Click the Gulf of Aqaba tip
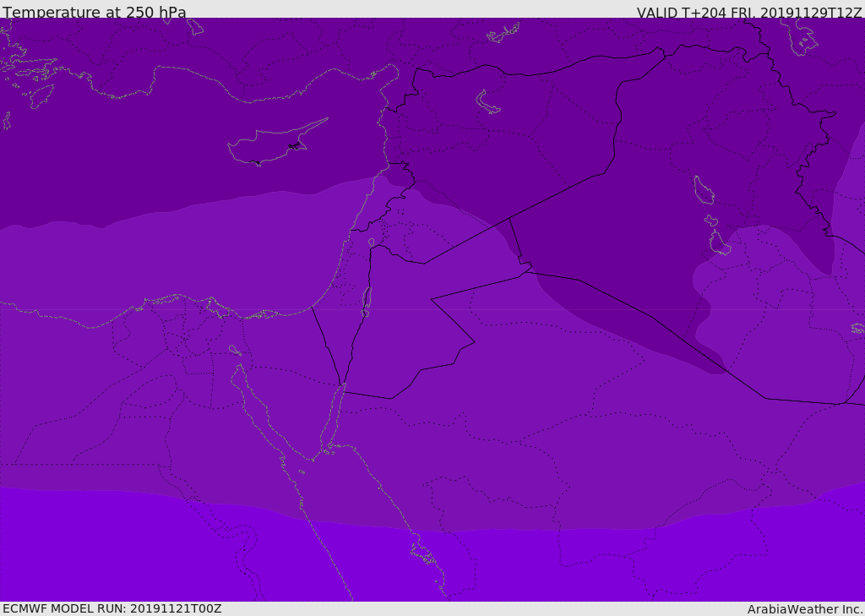The image size is (865, 616). pos(343,386)
